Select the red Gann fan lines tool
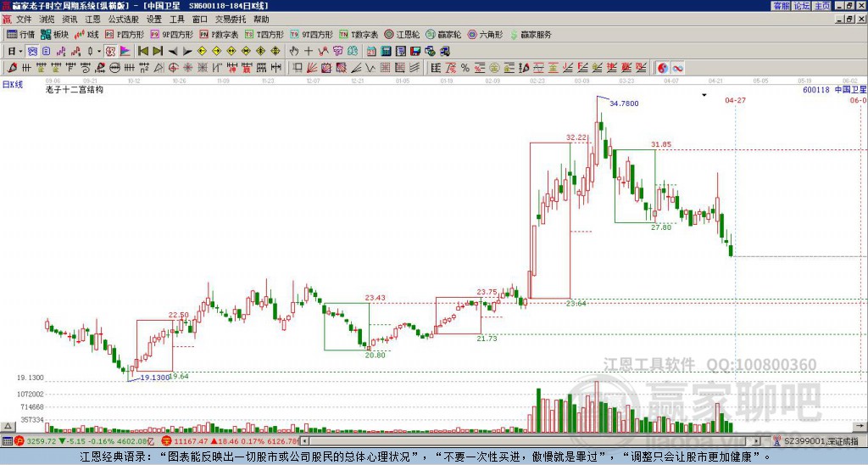 [312, 68]
